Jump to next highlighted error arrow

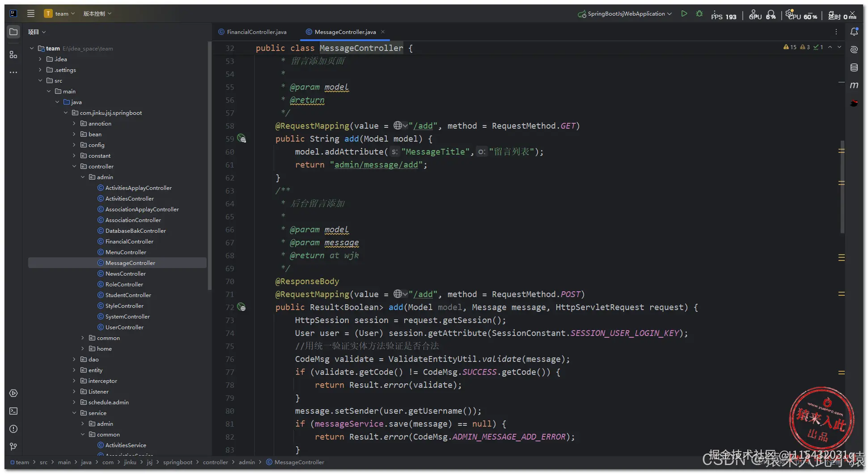(839, 47)
